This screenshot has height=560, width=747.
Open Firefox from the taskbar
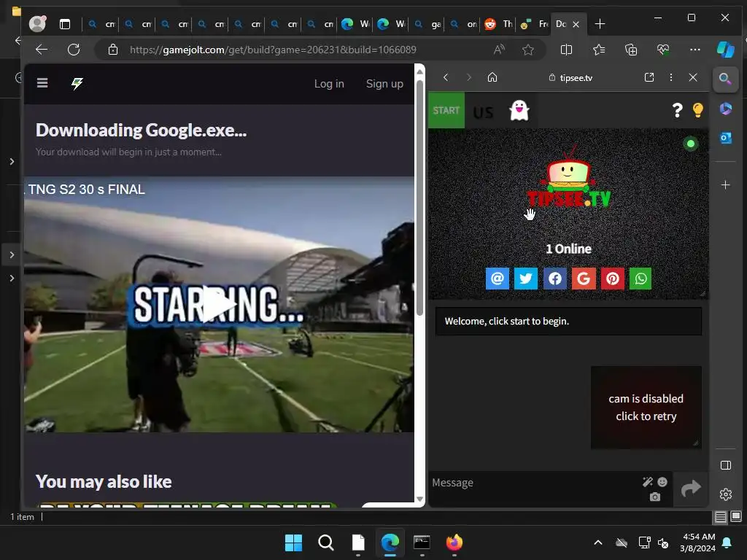click(x=454, y=542)
